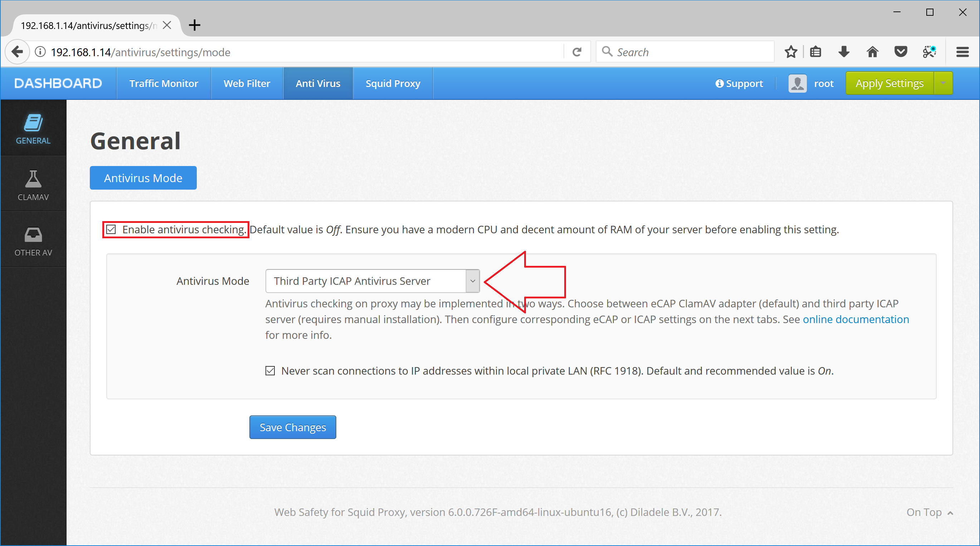Show bookmarks list icon
This screenshot has height=546, width=980.
[815, 52]
